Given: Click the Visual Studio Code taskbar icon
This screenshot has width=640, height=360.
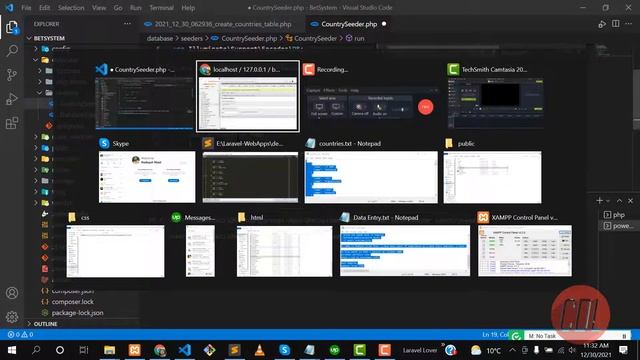Looking at the screenshot, I should (x=185, y=350).
